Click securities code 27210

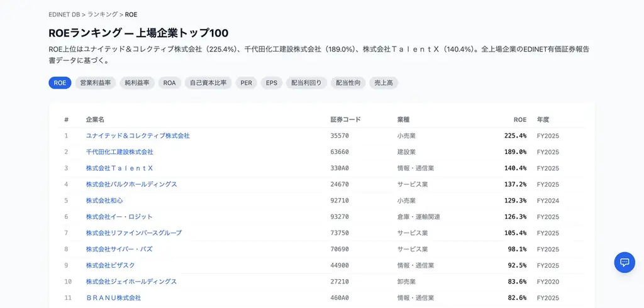click(340, 282)
